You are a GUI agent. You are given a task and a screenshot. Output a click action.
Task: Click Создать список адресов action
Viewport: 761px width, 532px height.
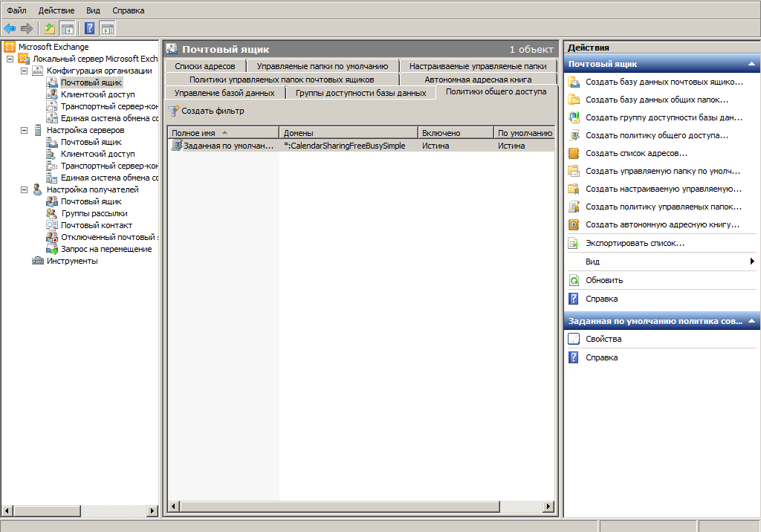(x=635, y=153)
